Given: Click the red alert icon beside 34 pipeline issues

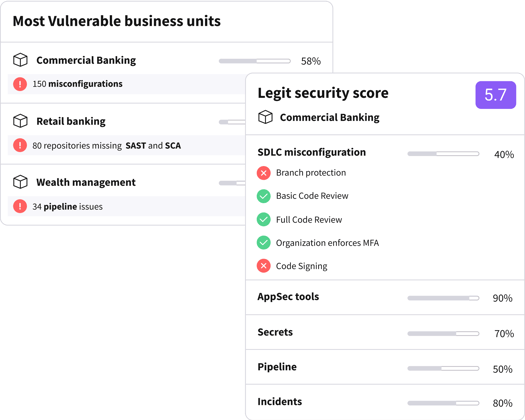Looking at the screenshot, I should 20,206.
